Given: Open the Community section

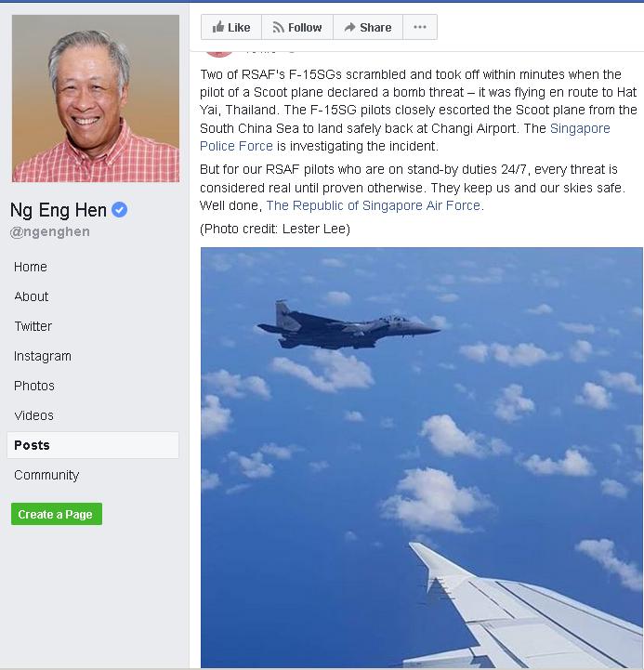Looking at the screenshot, I should click(x=46, y=475).
